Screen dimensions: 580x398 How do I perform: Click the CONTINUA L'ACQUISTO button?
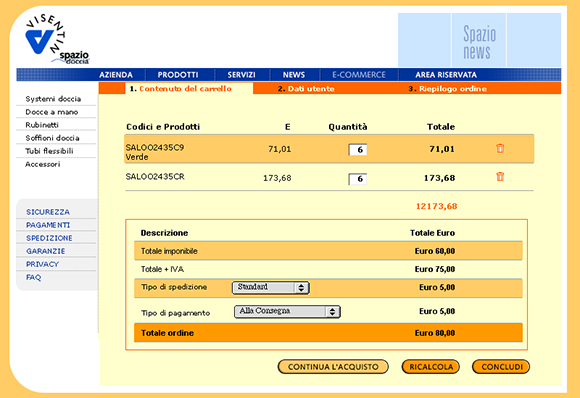[x=333, y=367]
